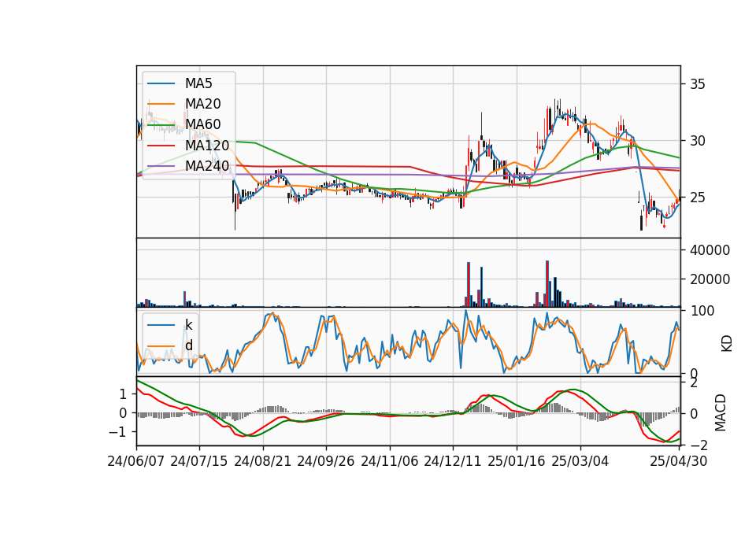This screenshot has width=756, height=543.
Task: Click the blue MA5 legend line sample
Action: click(161, 84)
